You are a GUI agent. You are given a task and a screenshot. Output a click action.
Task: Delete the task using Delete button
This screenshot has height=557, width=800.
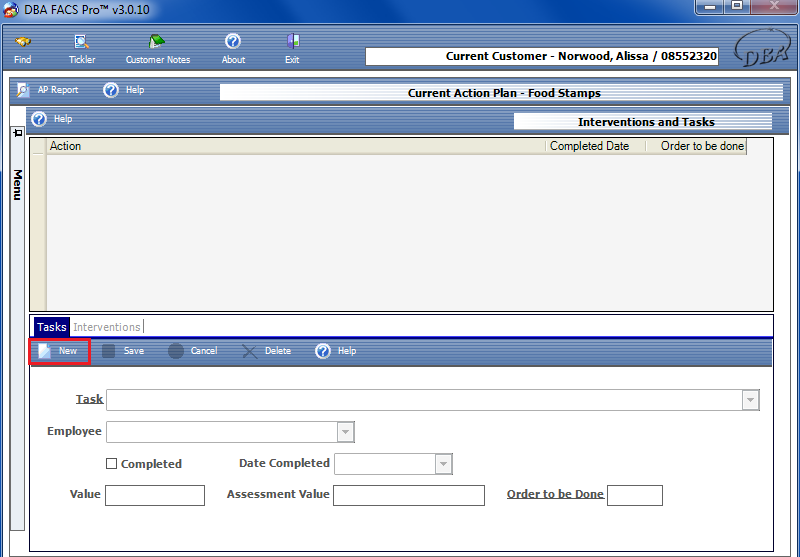267,351
